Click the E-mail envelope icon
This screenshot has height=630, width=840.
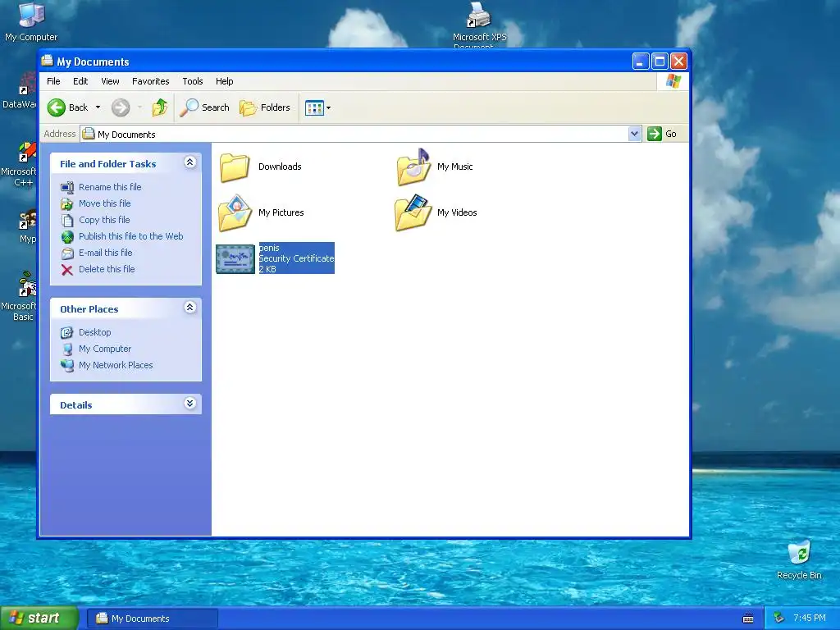[x=67, y=253]
